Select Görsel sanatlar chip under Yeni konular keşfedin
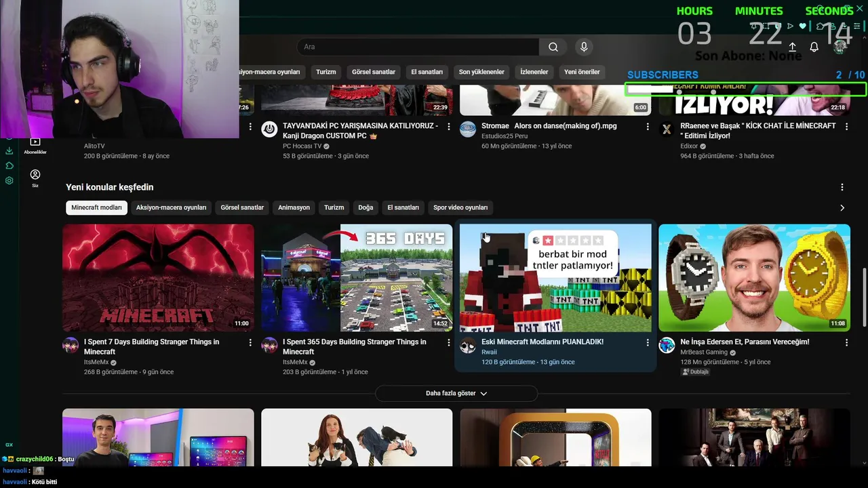This screenshot has width=868, height=488. 242,207
